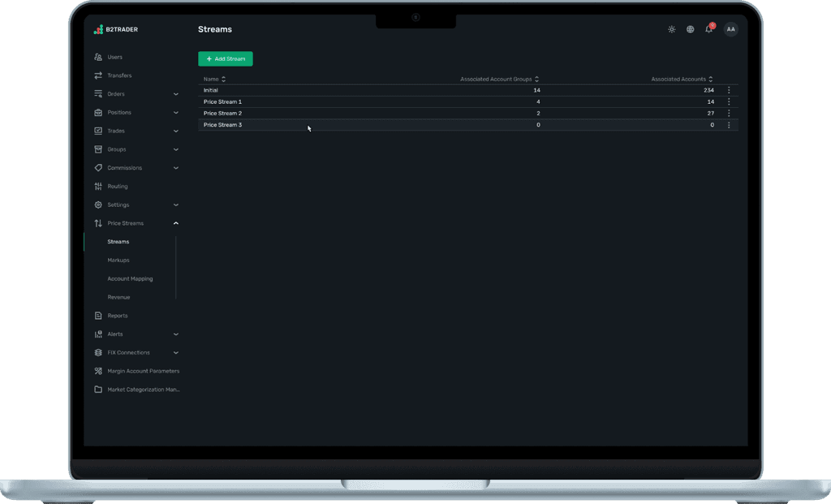Click the Users icon in sidebar
This screenshot has height=504, width=831.
(98, 57)
